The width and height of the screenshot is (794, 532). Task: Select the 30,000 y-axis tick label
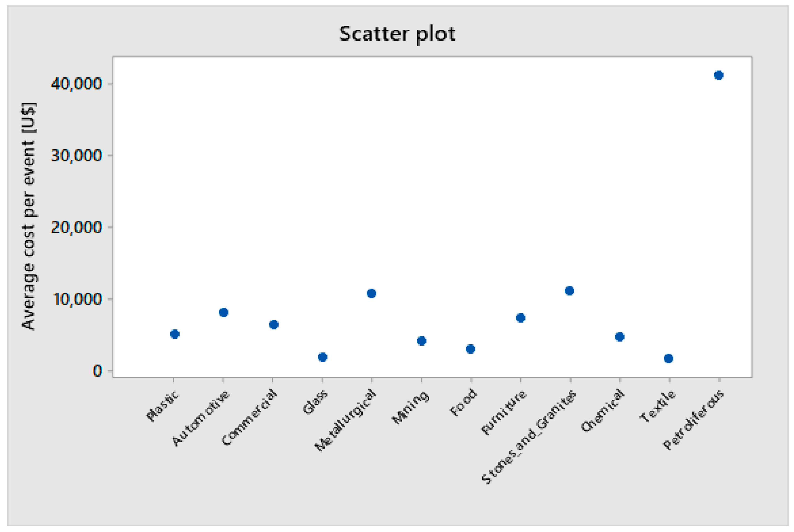pyautogui.click(x=77, y=156)
